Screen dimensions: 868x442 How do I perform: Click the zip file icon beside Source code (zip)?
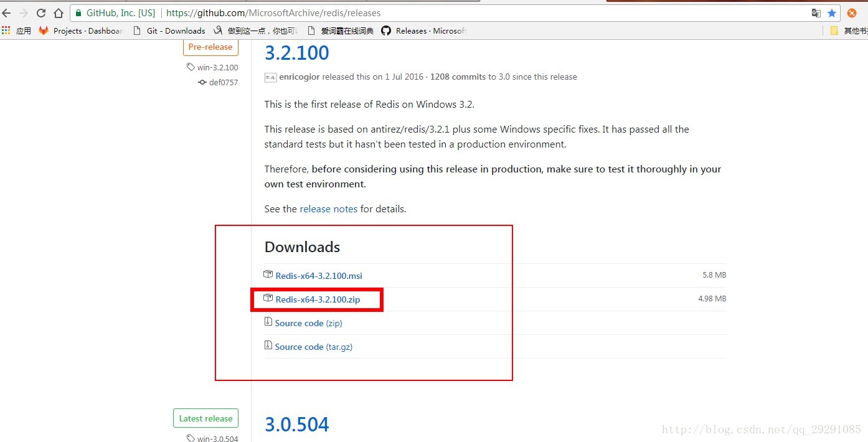[268, 322]
